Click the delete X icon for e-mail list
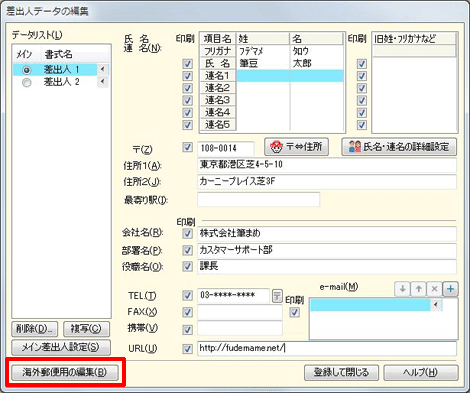The image size is (470, 393). coord(434,289)
